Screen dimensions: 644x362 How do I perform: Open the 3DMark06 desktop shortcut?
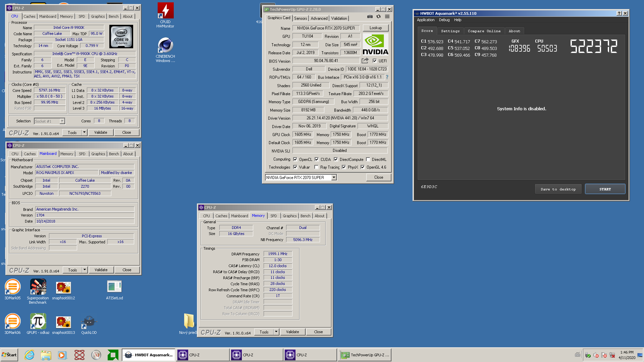pyautogui.click(x=12, y=324)
